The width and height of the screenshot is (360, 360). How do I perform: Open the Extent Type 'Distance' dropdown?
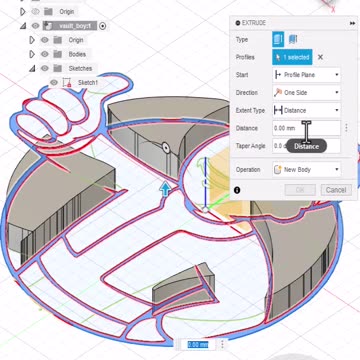306,110
